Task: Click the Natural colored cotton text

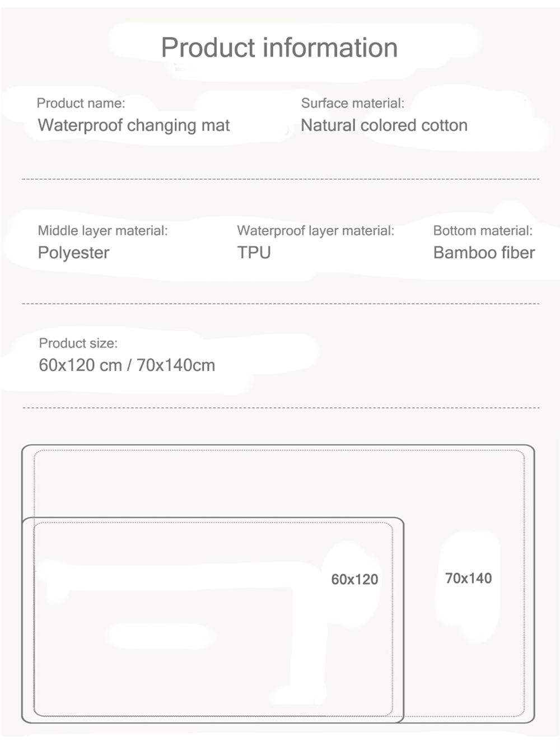Action: [x=384, y=125]
